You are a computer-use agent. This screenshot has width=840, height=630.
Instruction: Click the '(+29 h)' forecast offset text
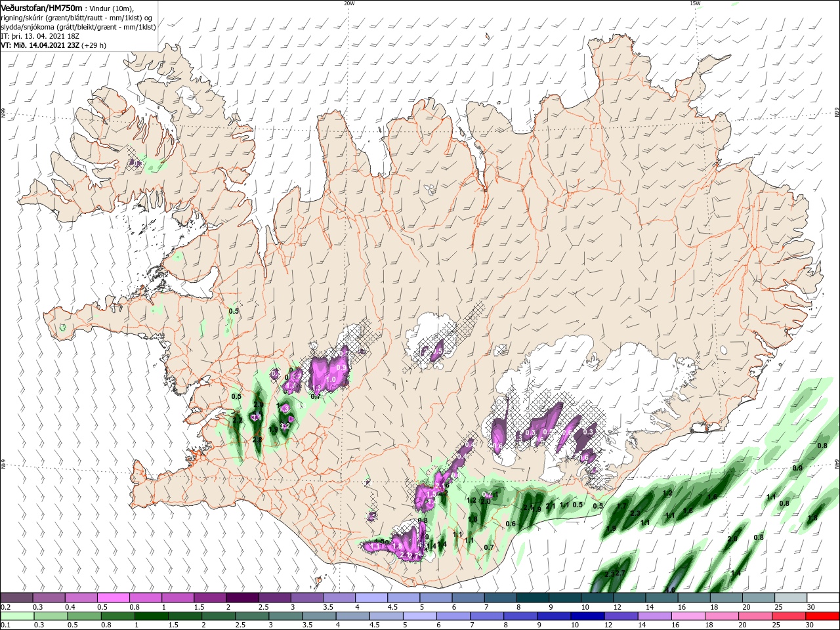93,45
